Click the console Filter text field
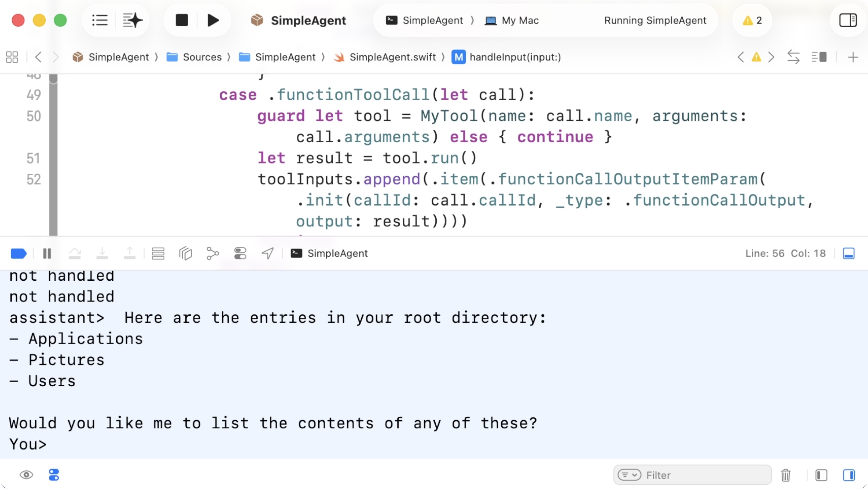 (704, 475)
